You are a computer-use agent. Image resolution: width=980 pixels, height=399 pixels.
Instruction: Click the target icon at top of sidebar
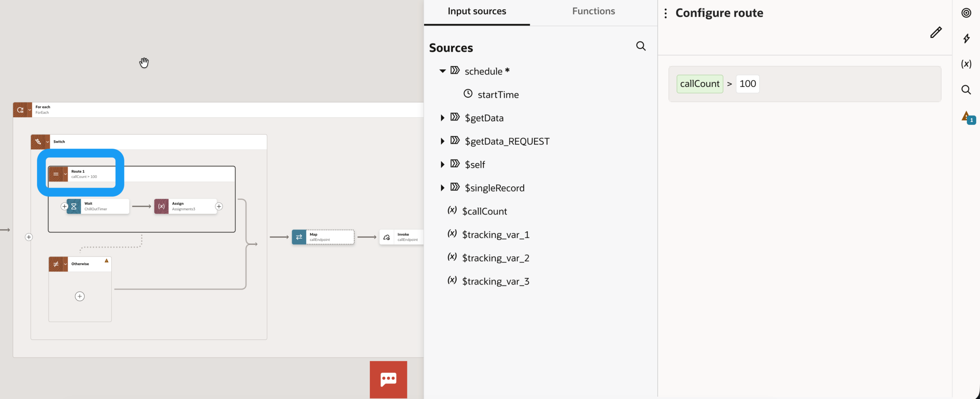point(966,13)
